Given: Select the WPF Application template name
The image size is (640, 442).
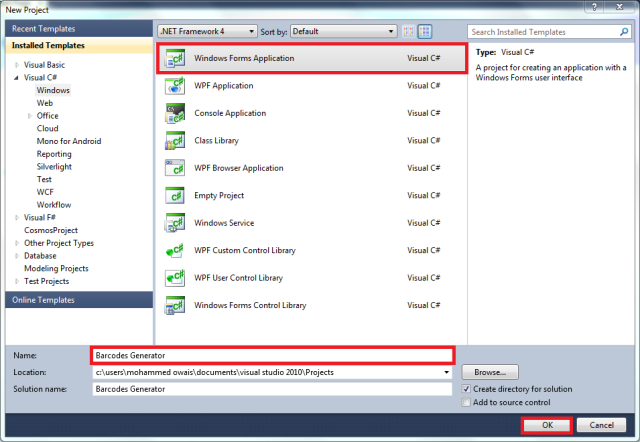Looking at the screenshot, I should [224, 86].
